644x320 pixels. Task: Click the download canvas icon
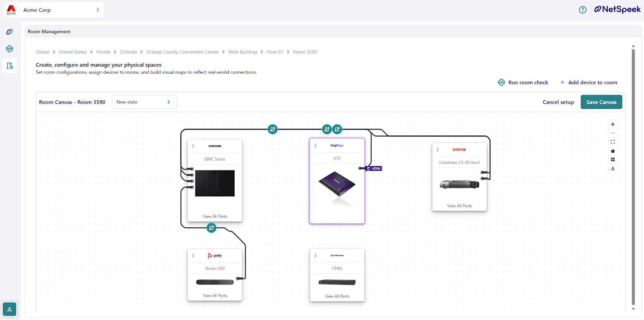613,168
